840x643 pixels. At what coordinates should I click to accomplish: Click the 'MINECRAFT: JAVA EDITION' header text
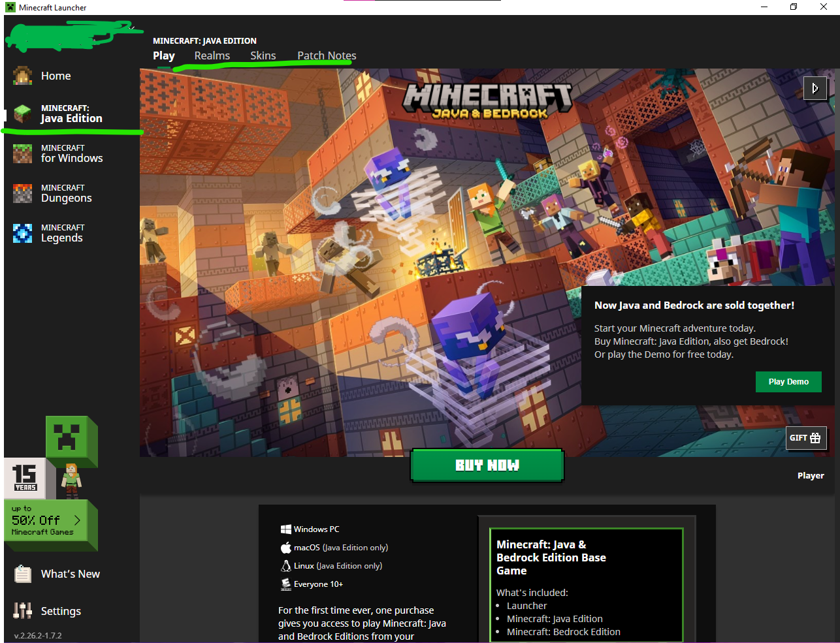[x=204, y=40]
